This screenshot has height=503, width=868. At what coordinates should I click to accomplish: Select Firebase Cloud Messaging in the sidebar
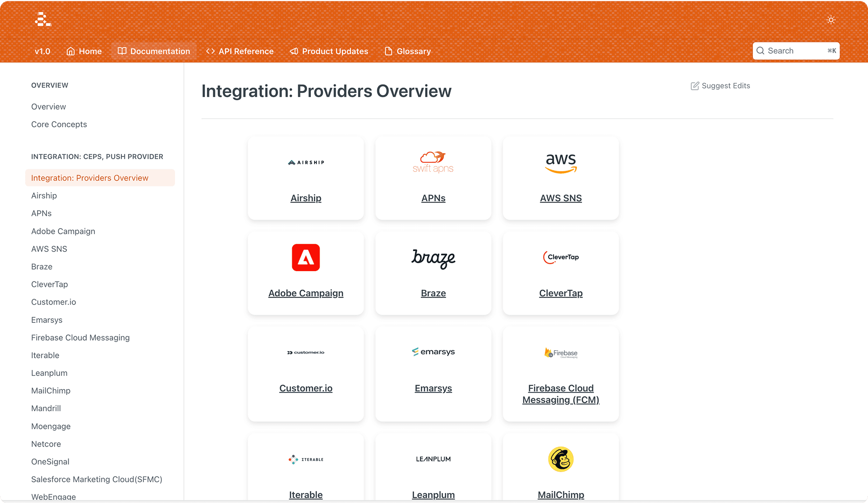(80, 338)
